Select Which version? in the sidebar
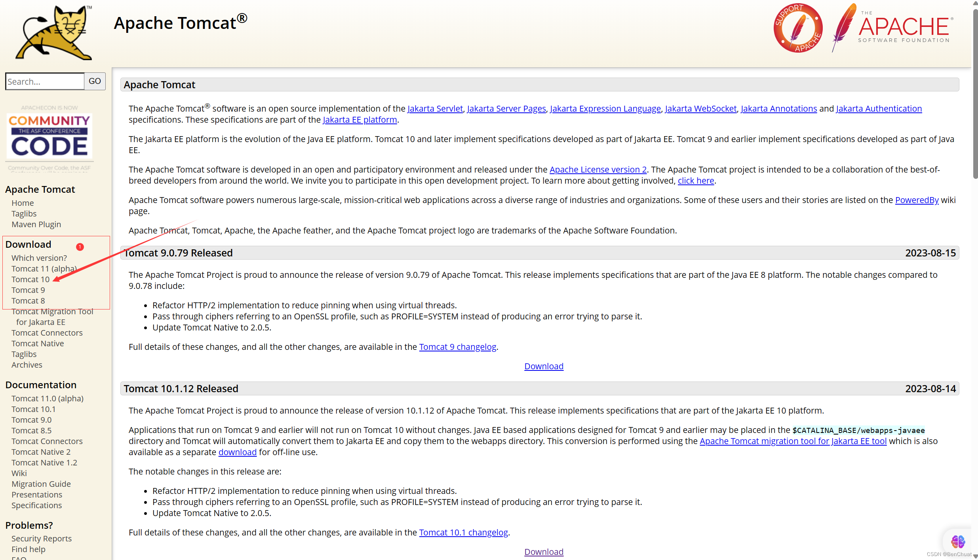 pos(39,258)
